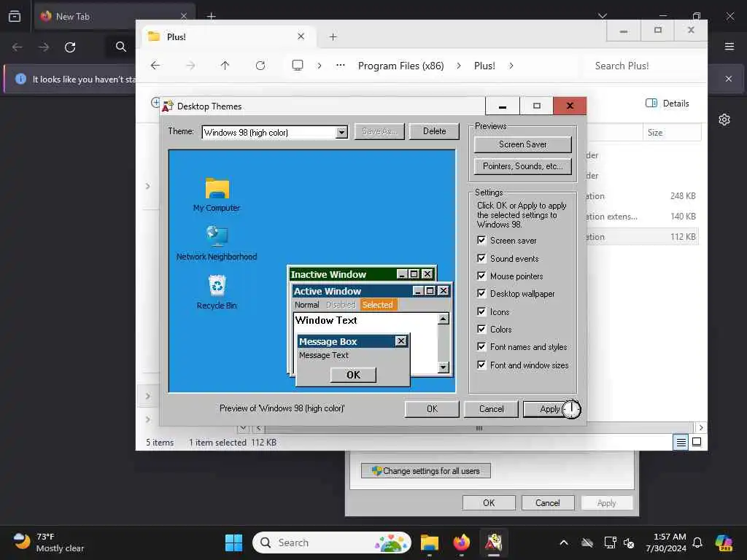Image resolution: width=747 pixels, height=560 pixels.
Task: Click Explorer horizontal scrollbar right arrow
Action: pyautogui.click(x=701, y=427)
